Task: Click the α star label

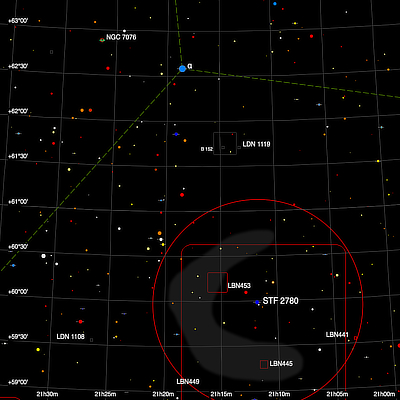Action: coord(190,66)
